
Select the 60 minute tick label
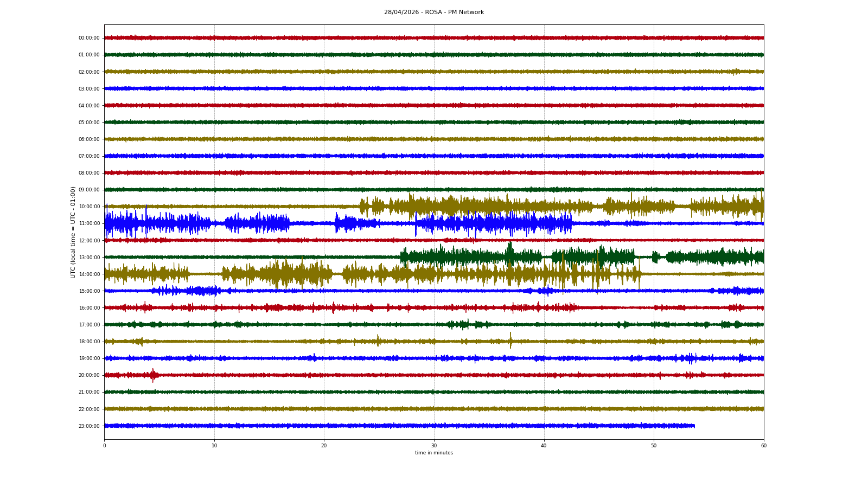point(763,446)
